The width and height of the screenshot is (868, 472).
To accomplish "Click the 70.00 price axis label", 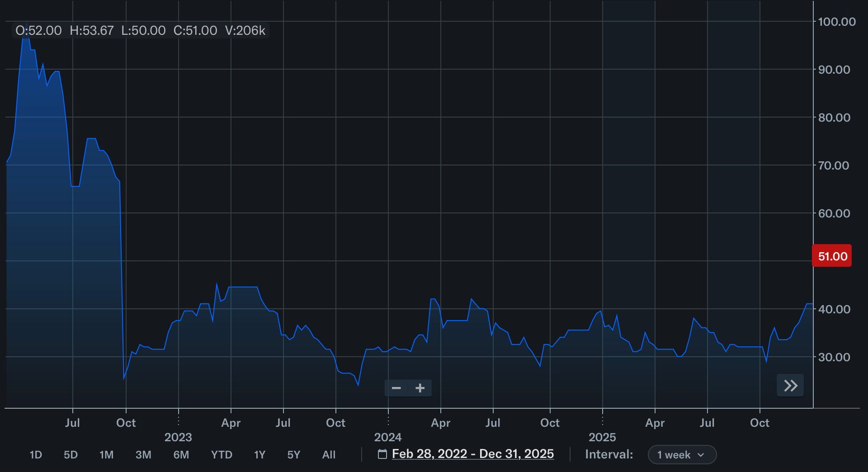I will click(835, 165).
